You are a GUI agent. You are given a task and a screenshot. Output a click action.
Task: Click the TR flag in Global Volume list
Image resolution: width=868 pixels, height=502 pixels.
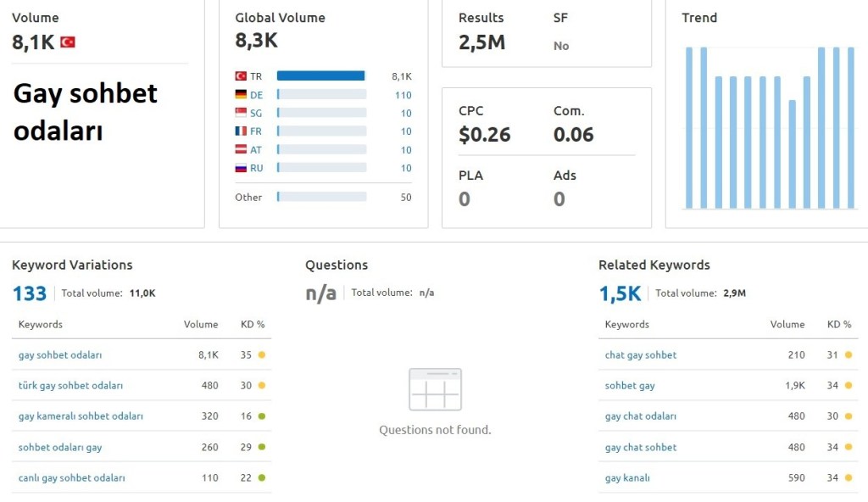click(x=241, y=76)
